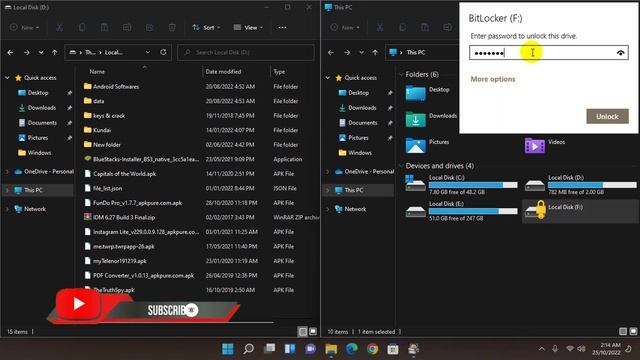This screenshot has width=640, height=360.
Task: Expand Network in Local Disk (D:) sidebar
Action: tap(7, 209)
